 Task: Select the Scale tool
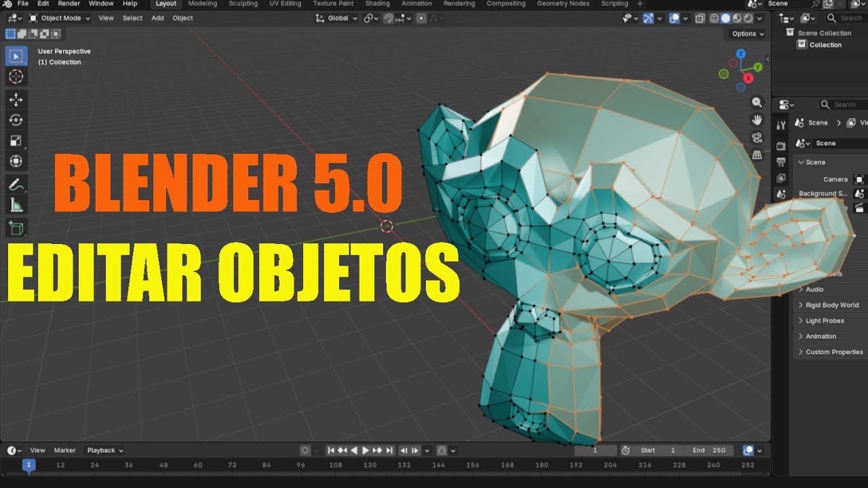pyautogui.click(x=16, y=141)
